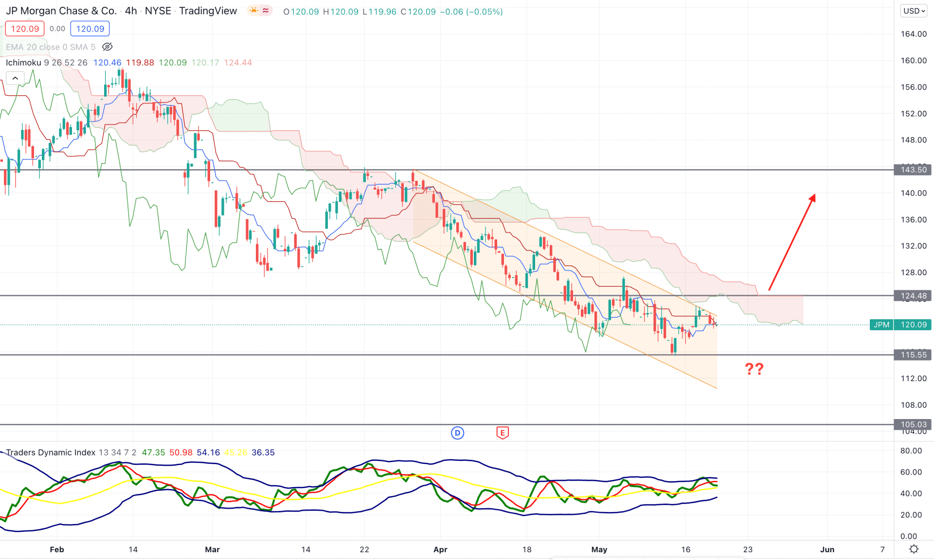
Task: Select the 105.03 horizontal line price label
Action: pos(913,424)
